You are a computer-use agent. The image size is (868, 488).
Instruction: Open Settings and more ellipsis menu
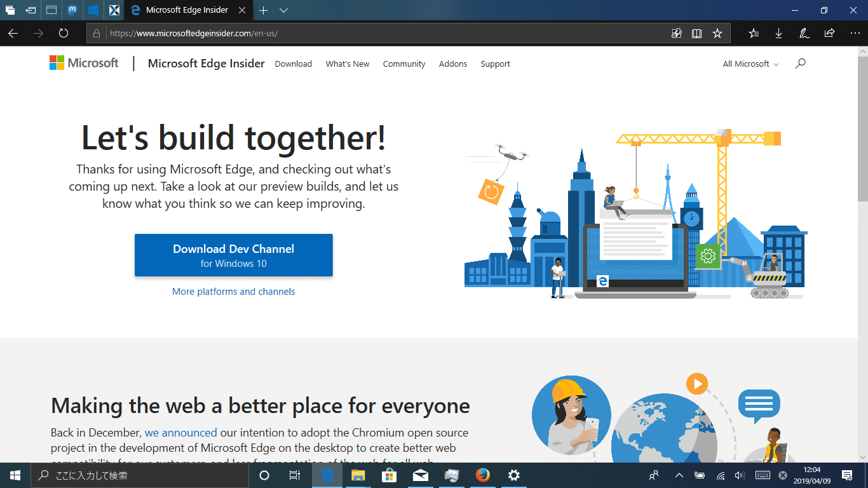click(x=855, y=34)
